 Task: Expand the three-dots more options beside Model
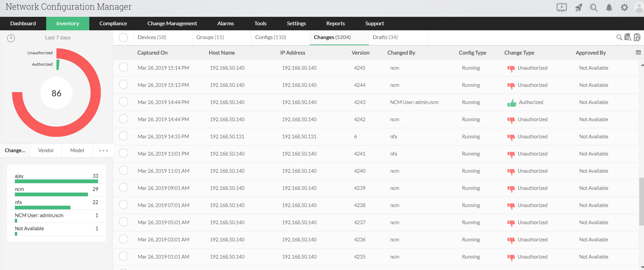click(103, 150)
